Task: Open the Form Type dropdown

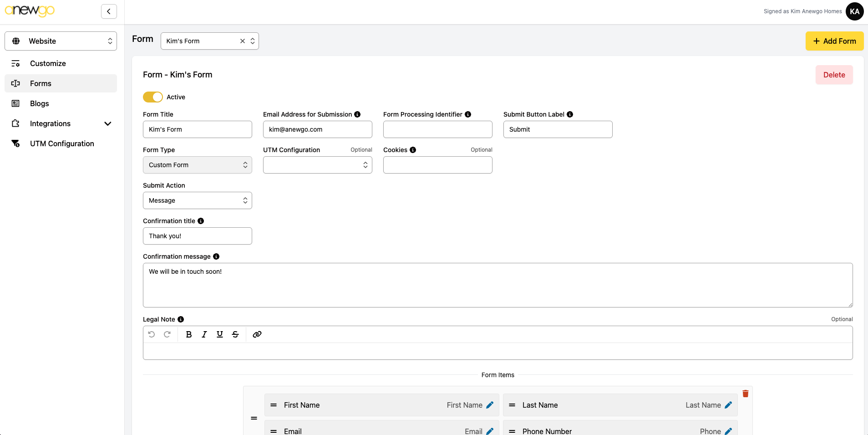Action: coord(198,165)
